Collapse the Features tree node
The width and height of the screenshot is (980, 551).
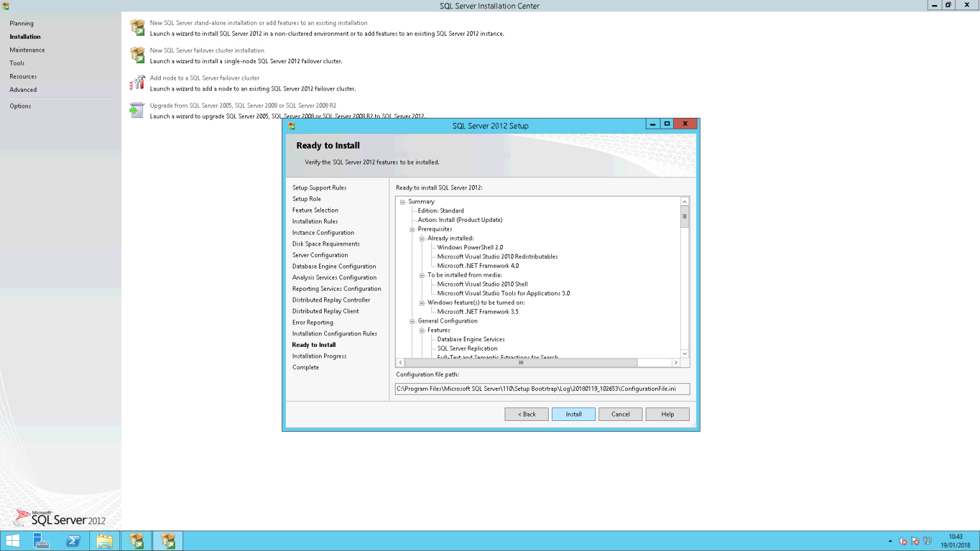click(422, 330)
